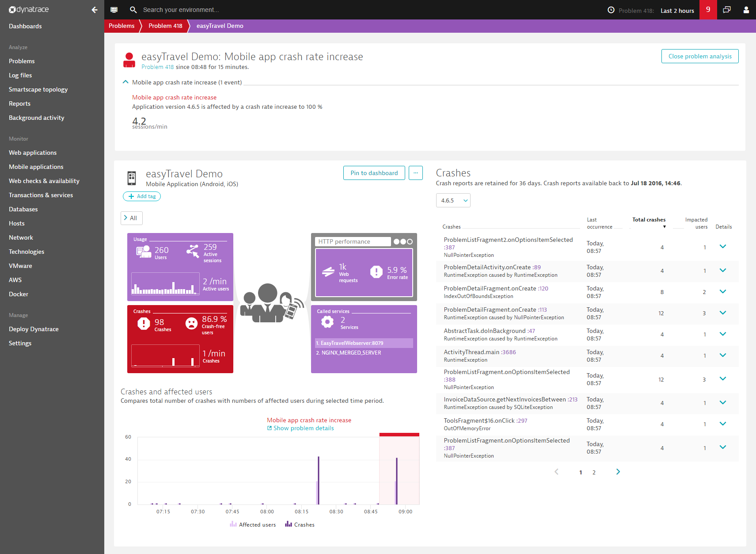This screenshot has width=756, height=554.
Task: Click the Dynatrace logo
Action: [x=29, y=10]
